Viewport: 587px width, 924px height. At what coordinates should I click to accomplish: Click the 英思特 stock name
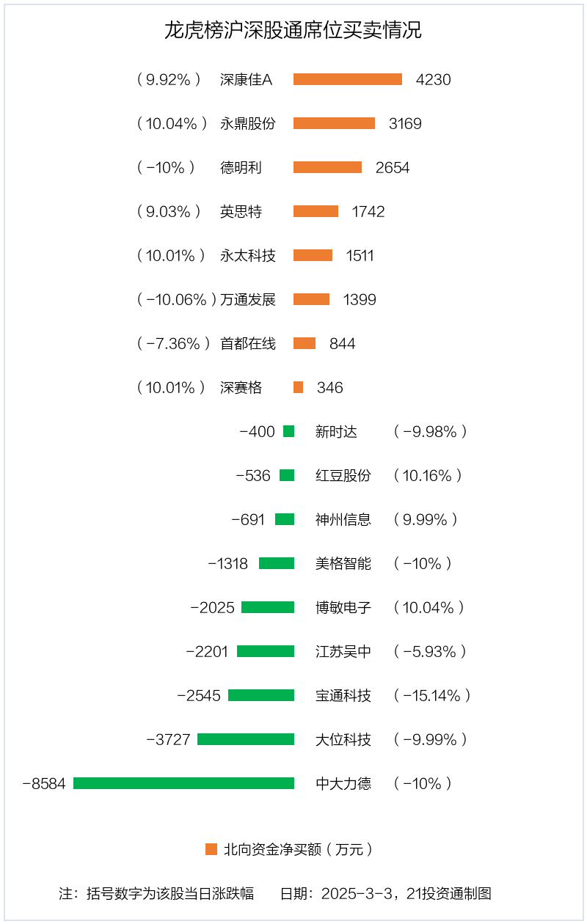[241, 211]
